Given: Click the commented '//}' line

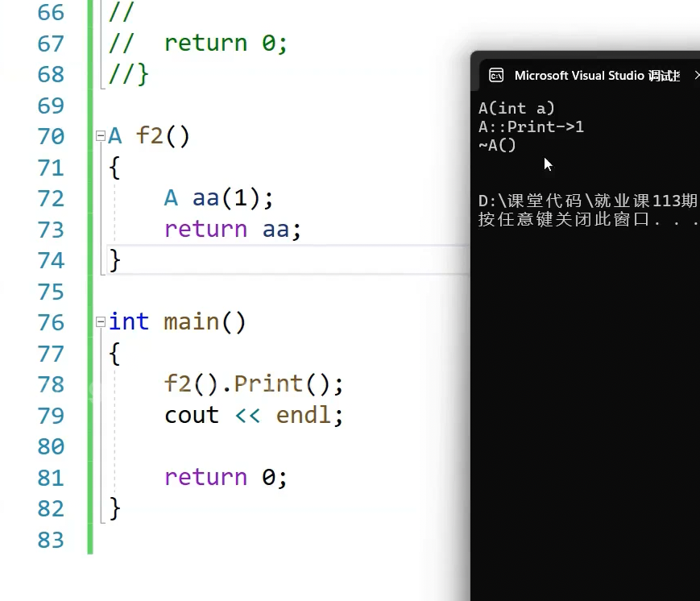Looking at the screenshot, I should click(x=128, y=74).
